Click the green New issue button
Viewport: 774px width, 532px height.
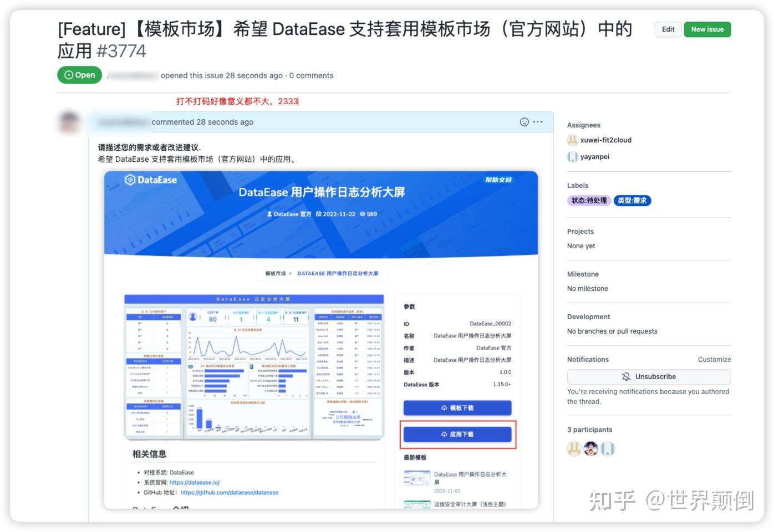707,29
